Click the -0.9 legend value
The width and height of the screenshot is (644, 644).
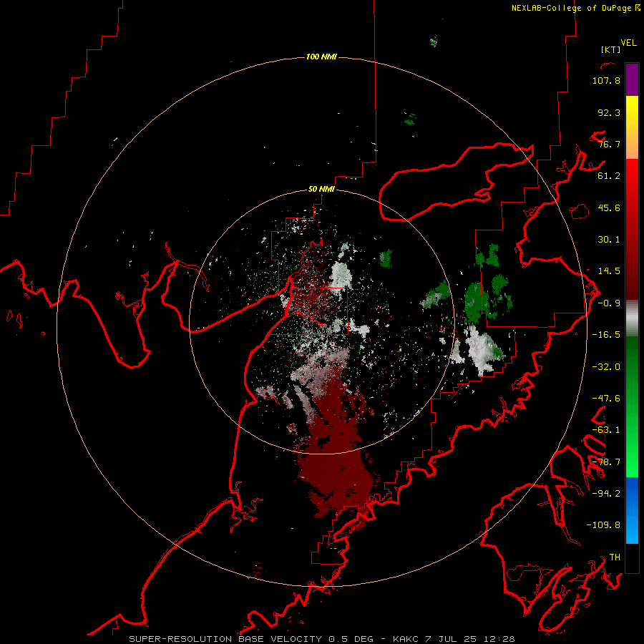[x=609, y=303]
